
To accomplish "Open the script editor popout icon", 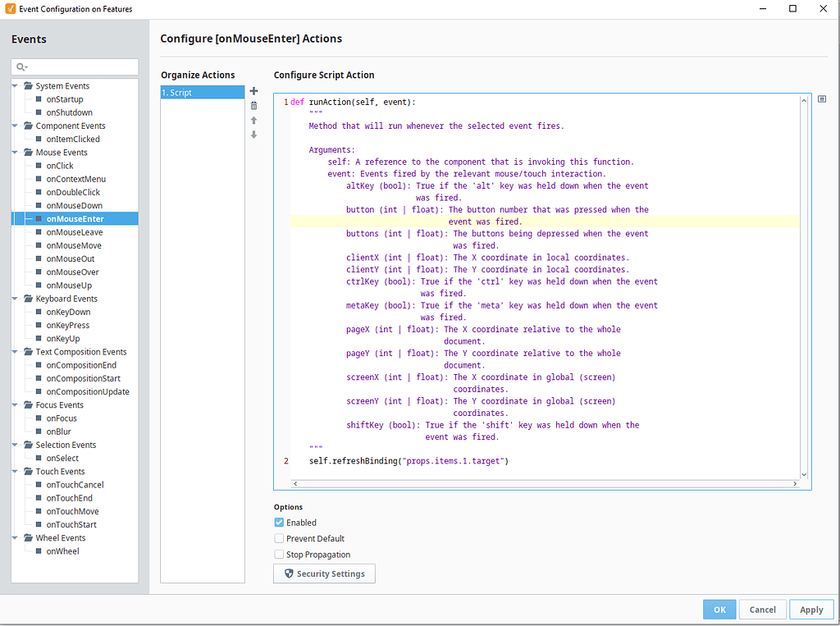I will tap(822, 98).
